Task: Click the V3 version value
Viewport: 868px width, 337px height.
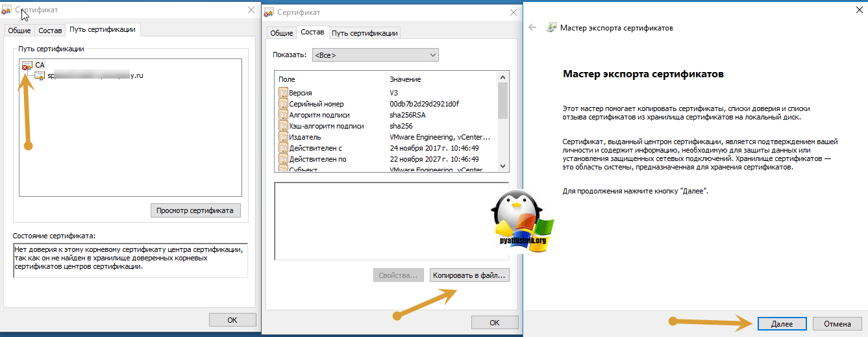Action: (395, 93)
